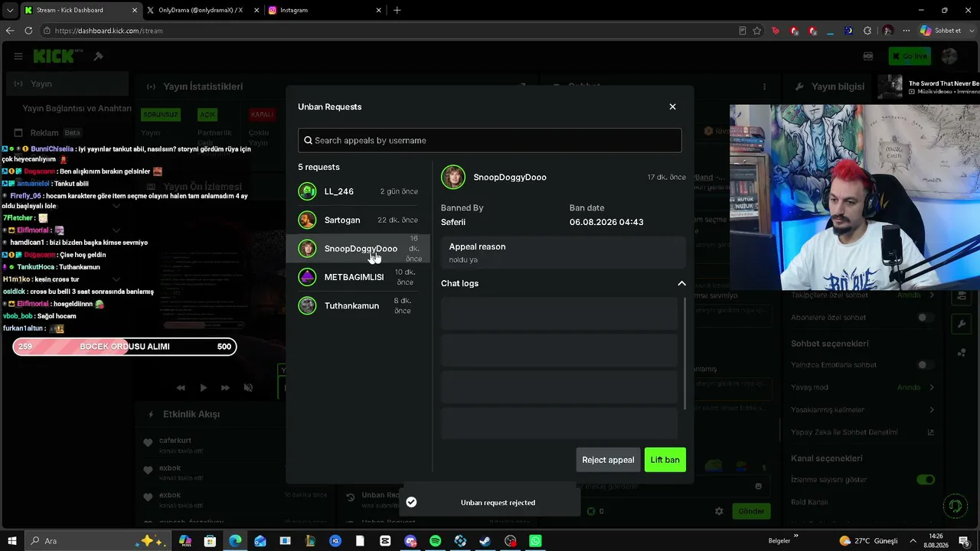Click ban date 06.08.2026 04:43
The image size is (980, 551).
(606, 222)
